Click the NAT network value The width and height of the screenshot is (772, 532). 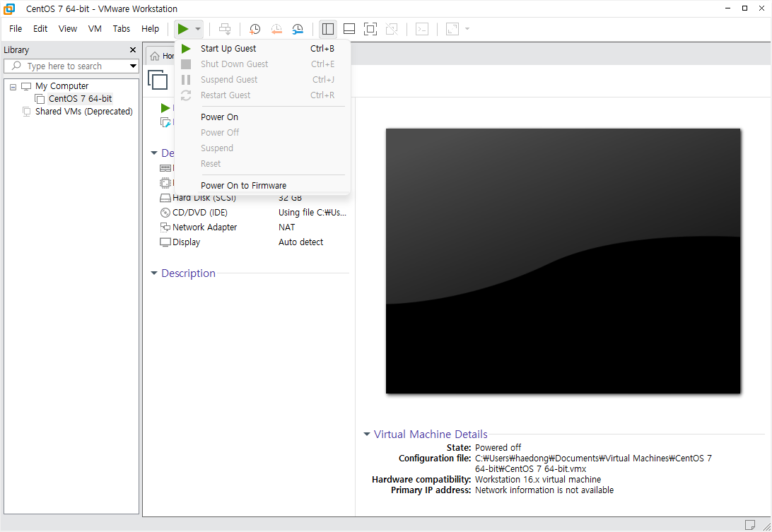tap(286, 227)
